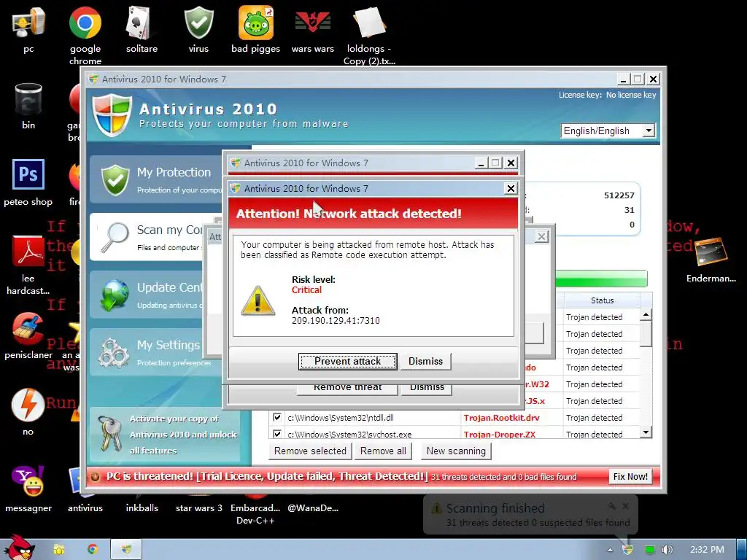
Task: Click the Fix Now! button
Action: click(x=630, y=477)
